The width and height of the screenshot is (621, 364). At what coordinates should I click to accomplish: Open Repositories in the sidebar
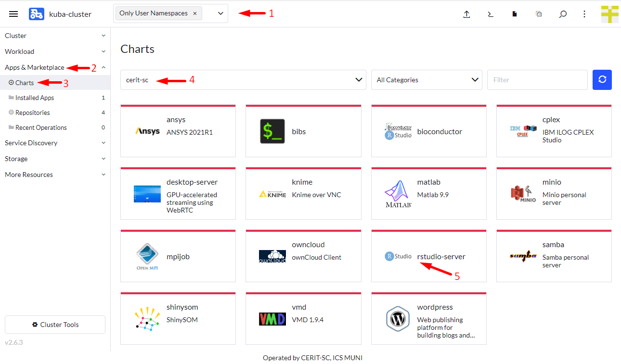(32, 113)
